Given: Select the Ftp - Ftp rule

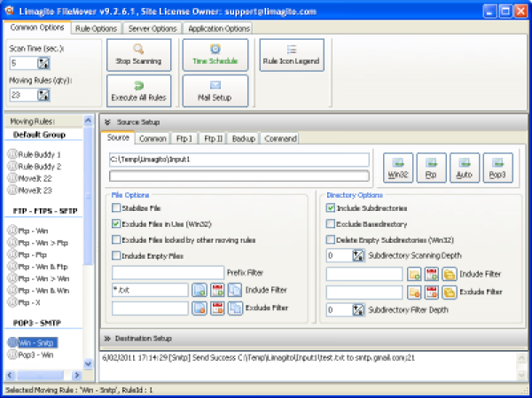Looking at the screenshot, I should tap(27, 254).
